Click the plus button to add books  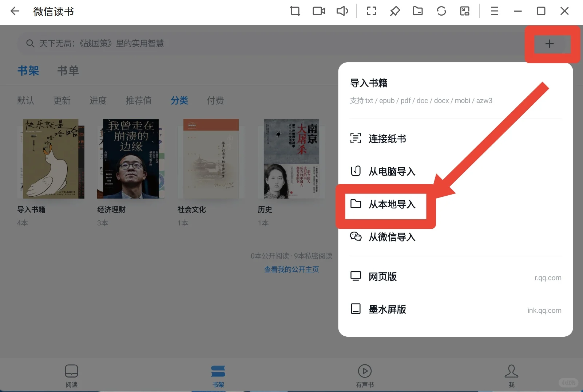click(550, 44)
